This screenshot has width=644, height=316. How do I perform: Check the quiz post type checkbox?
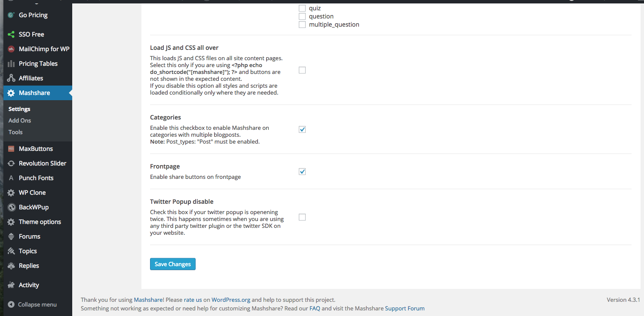click(x=302, y=8)
